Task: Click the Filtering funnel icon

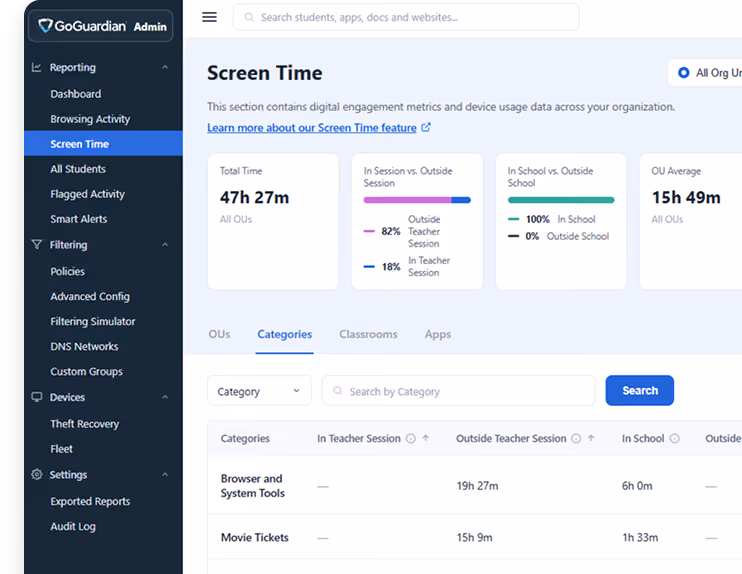Action: [36, 245]
